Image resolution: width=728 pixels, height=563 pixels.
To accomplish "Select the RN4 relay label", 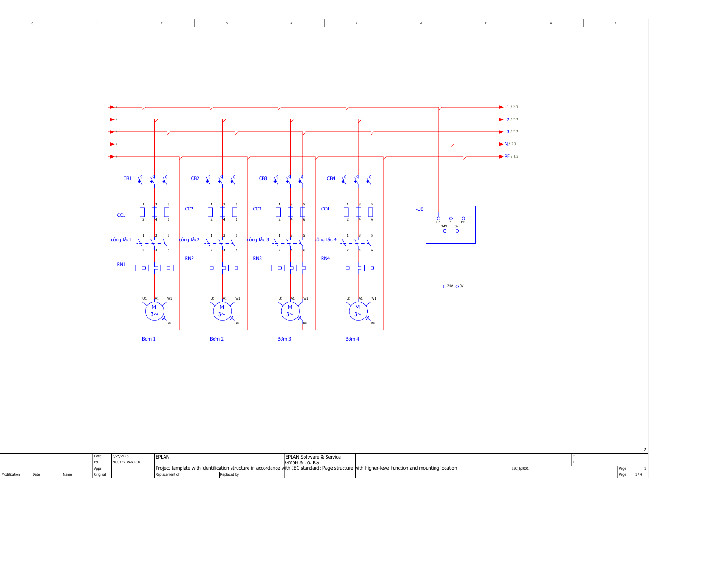I will (325, 258).
